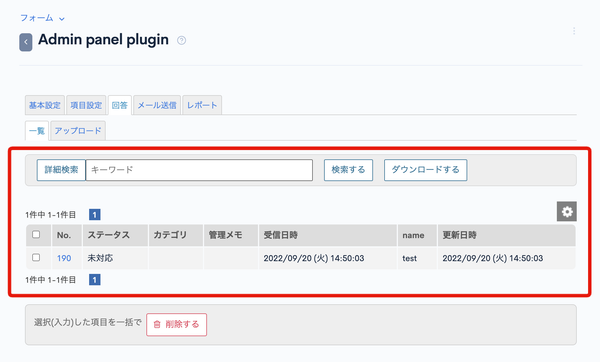Click the カテゴリ column header
This screenshot has width=600, height=362.
[176, 235]
